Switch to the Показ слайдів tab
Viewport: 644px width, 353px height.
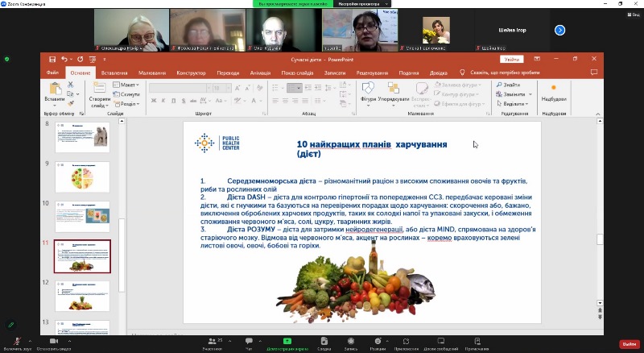(297, 73)
